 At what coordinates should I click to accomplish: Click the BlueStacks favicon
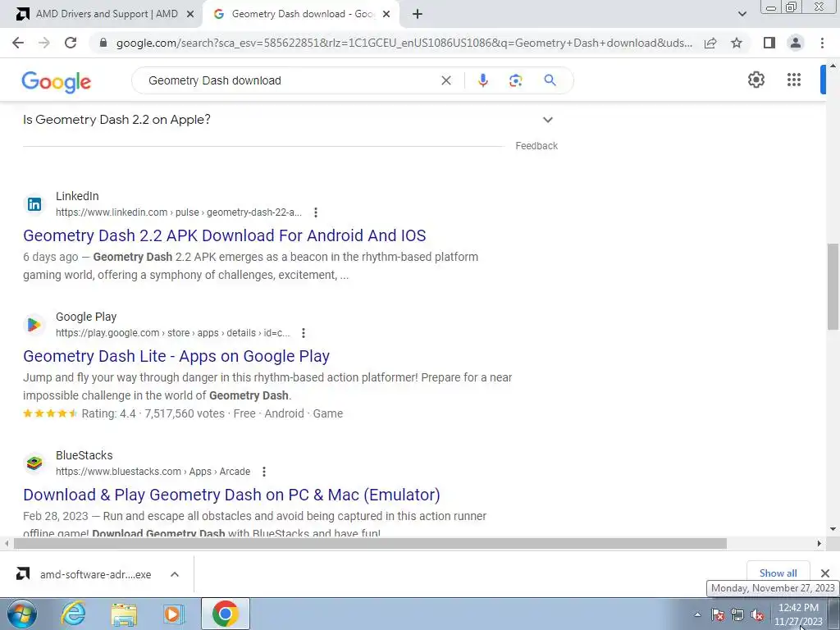[x=34, y=463]
